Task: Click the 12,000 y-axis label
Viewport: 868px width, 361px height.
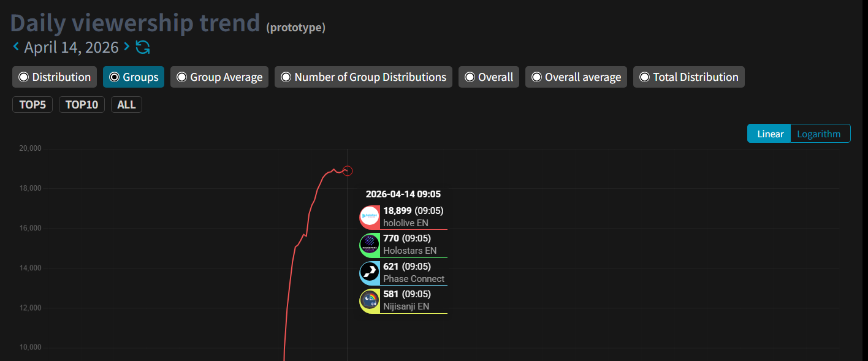Action: (x=30, y=308)
